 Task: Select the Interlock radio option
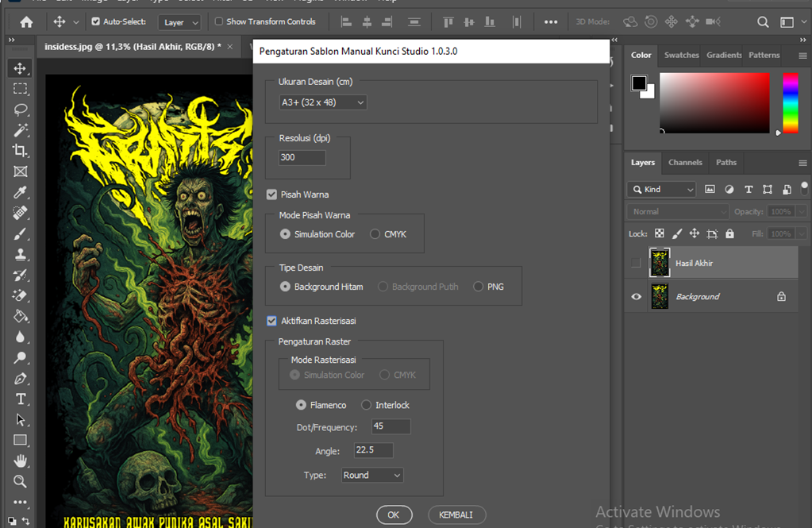[366, 405]
